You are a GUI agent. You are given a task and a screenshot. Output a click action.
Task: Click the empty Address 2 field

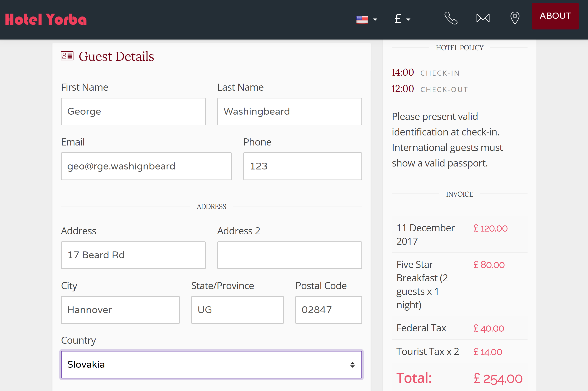[289, 255]
